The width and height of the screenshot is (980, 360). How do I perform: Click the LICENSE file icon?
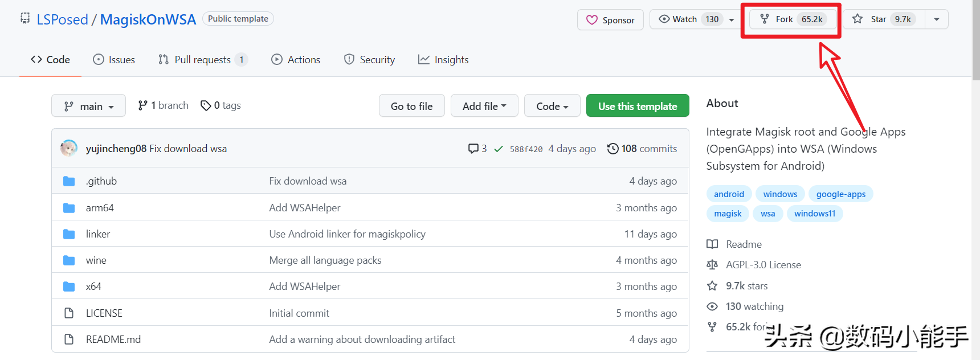(x=69, y=313)
